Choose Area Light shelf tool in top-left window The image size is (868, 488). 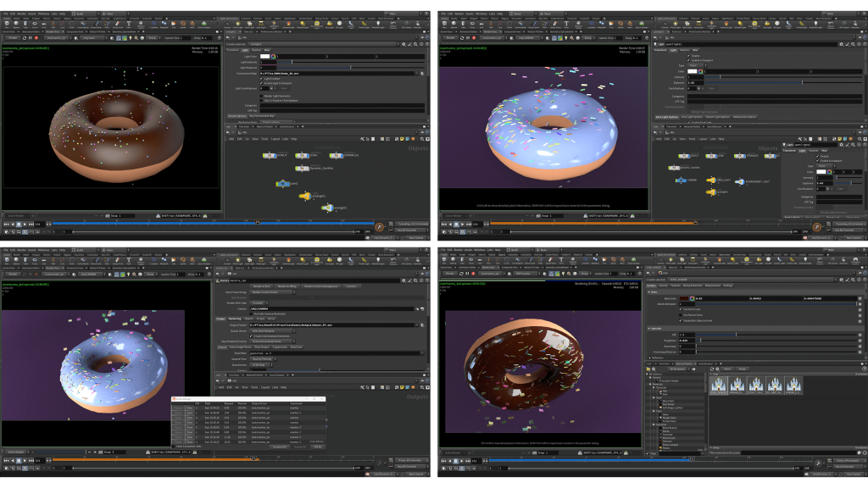[262, 25]
